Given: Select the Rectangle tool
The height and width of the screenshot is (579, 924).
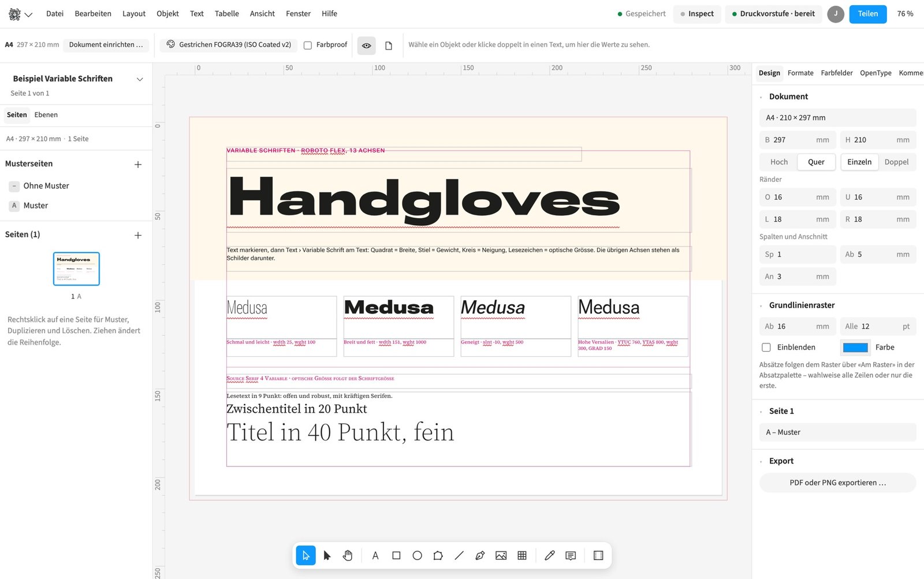Looking at the screenshot, I should coord(396,555).
